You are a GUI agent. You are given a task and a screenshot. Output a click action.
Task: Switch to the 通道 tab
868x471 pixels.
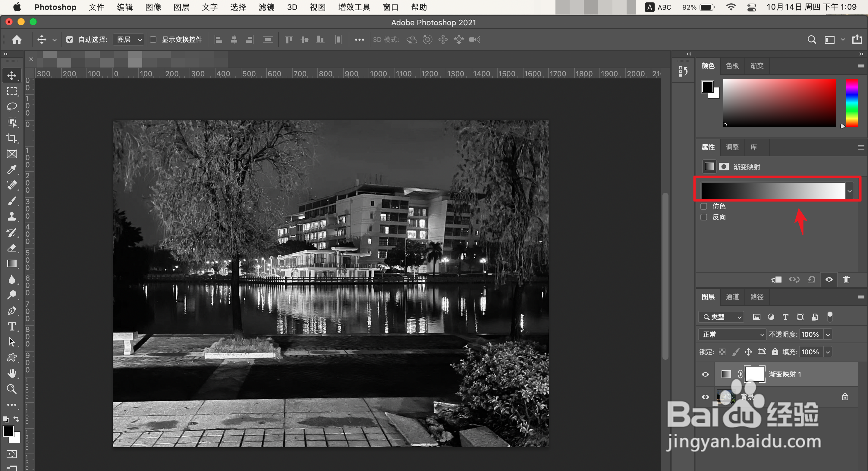pos(732,297)
